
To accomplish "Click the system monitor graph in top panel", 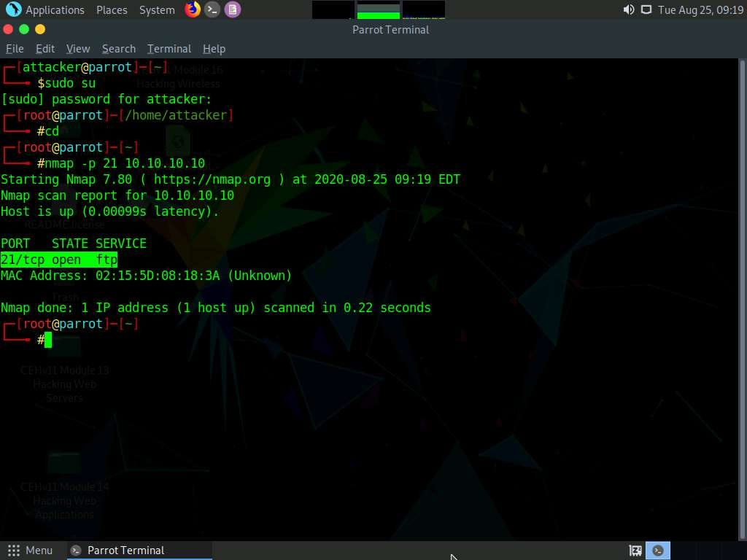I will click(379, 10).
